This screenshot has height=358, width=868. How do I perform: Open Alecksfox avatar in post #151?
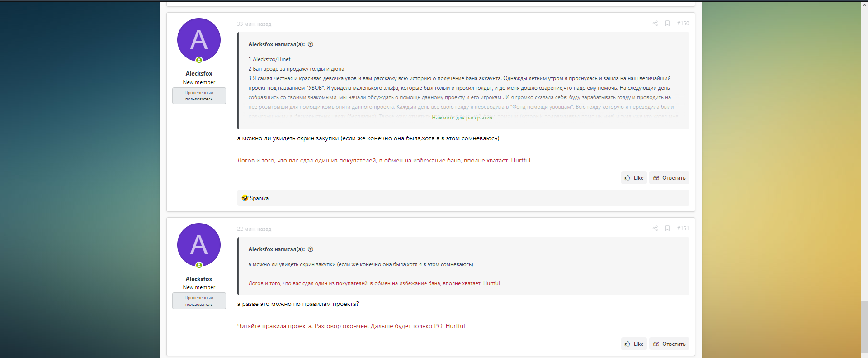(199, 245)
